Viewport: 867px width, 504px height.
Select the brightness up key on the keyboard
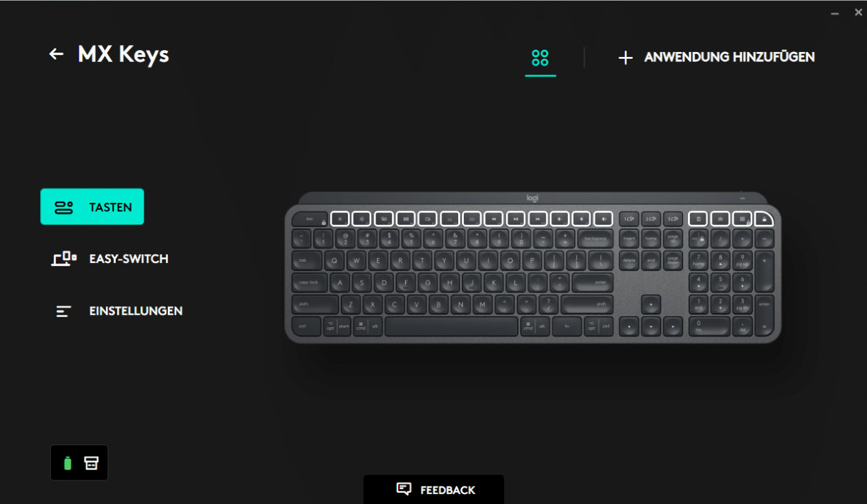pyautogui.click(x=362, y=219)
